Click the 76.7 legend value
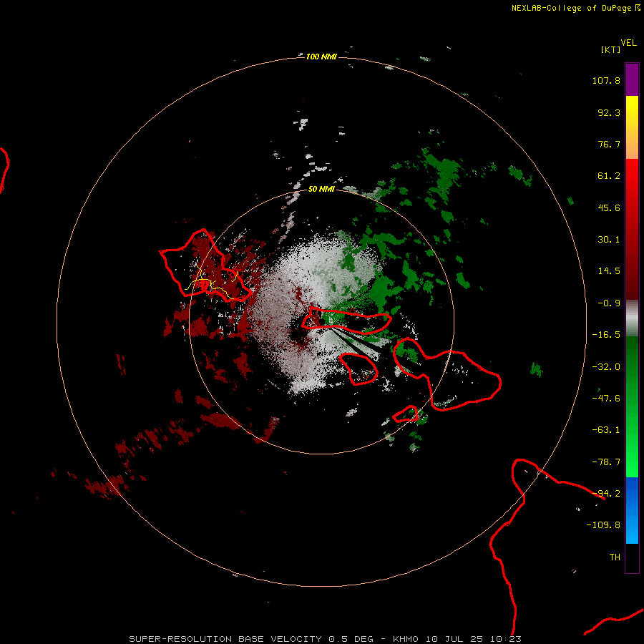The height and width of the screenshot is (644, 644). click(609, 144)
